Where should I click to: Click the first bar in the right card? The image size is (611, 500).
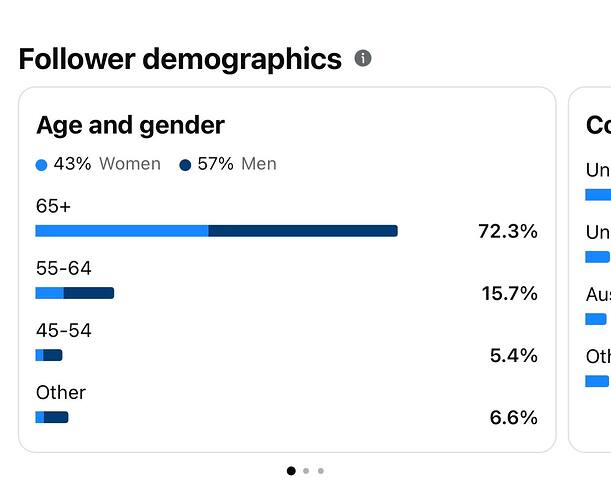pos(598,195)
